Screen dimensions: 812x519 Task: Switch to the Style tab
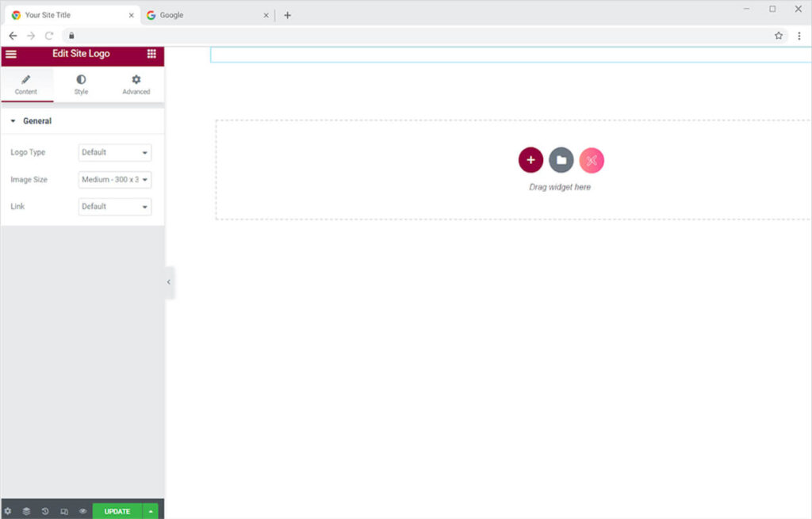[x=81, y=85]
